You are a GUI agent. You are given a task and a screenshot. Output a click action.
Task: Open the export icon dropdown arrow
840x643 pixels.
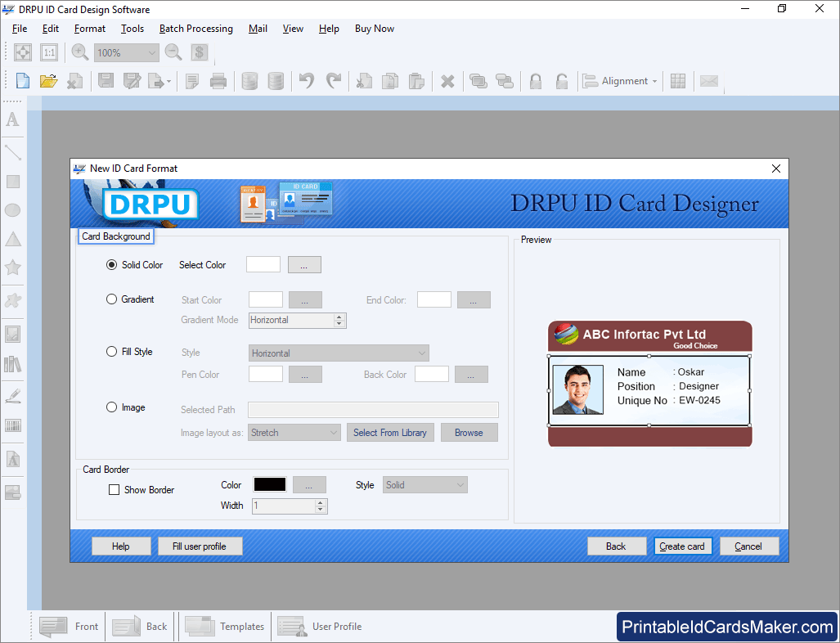tap(168, 82)
